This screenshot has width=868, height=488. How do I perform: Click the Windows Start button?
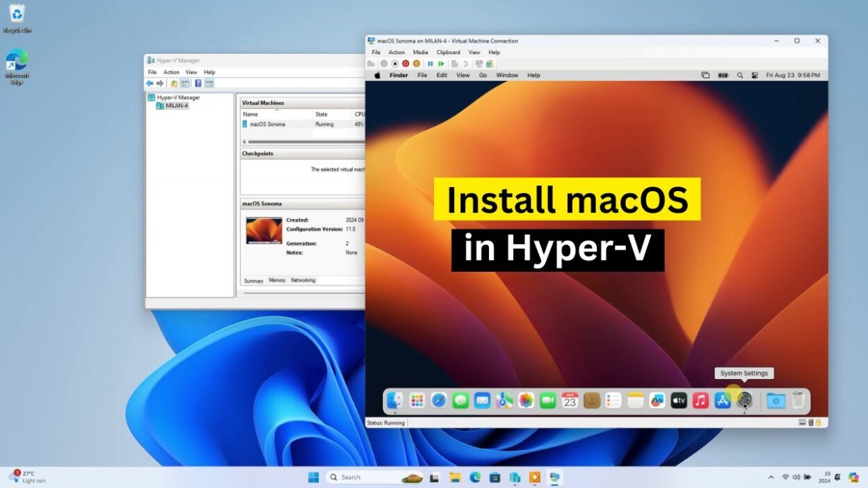(314, 478)
